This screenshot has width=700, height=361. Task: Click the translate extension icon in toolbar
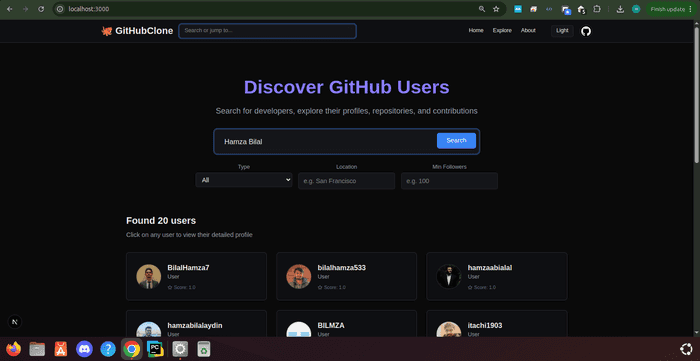pos(566,9)
